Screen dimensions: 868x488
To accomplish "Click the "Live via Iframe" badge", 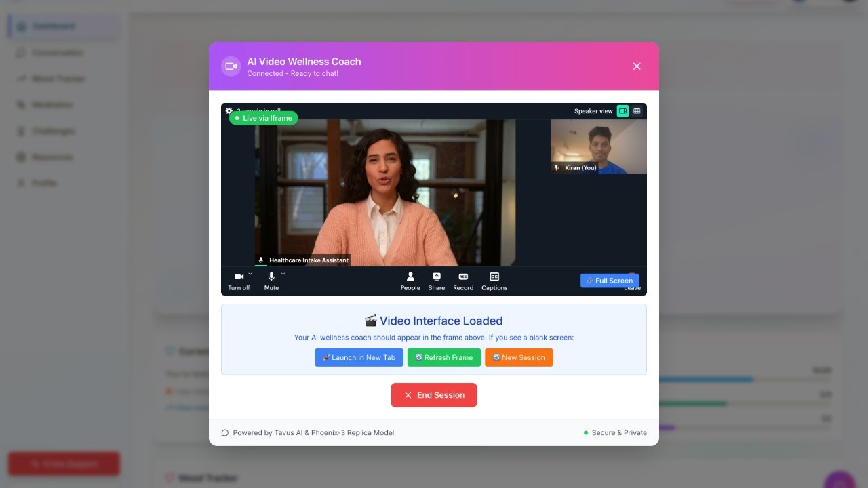I will point(263,118).
